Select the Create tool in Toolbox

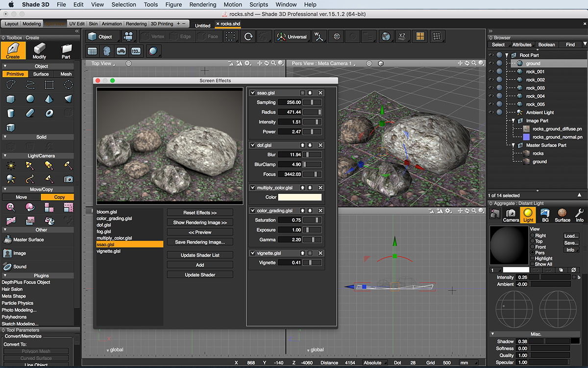click(13, 51)
